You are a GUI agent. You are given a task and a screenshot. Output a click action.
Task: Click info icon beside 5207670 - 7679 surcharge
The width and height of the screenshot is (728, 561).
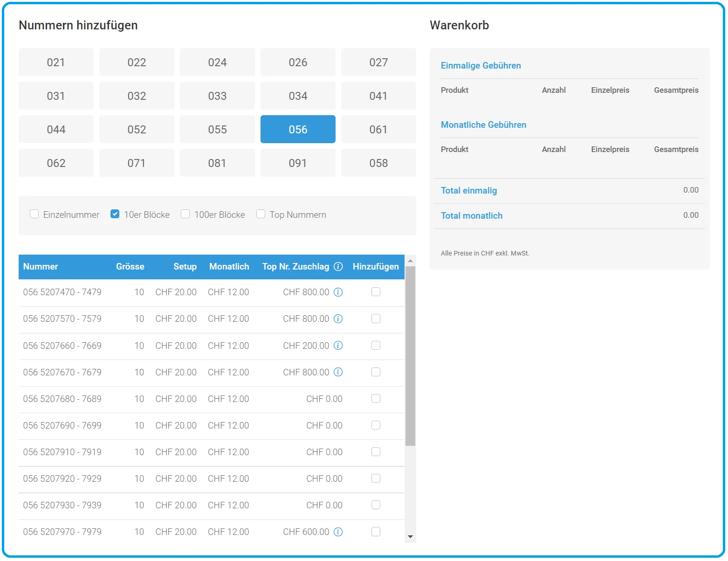pos(338,372)
